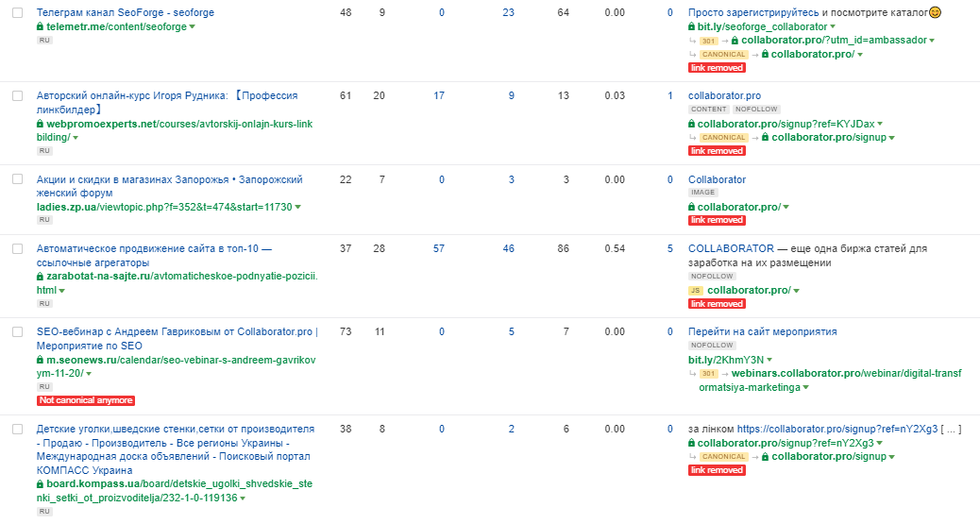
Task: Click the JS badge before collaborator.pro
Action: [x=696, y=291]
